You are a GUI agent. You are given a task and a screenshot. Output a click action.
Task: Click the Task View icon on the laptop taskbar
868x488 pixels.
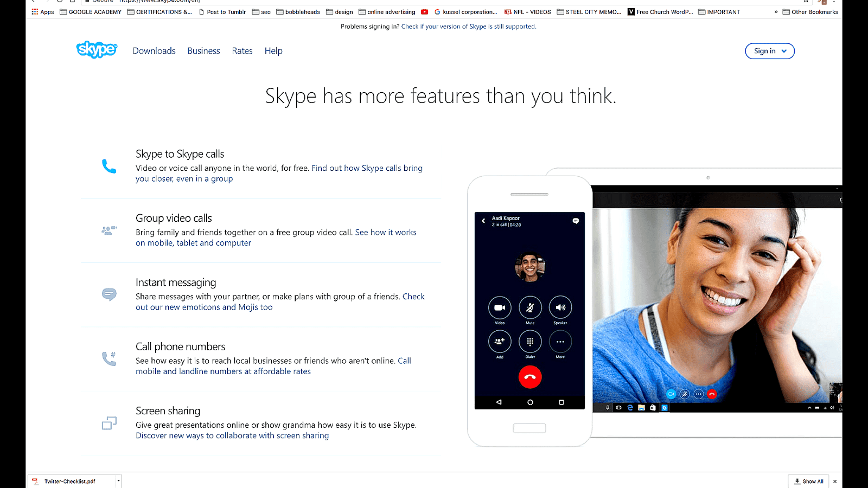[x=619, y=408]
